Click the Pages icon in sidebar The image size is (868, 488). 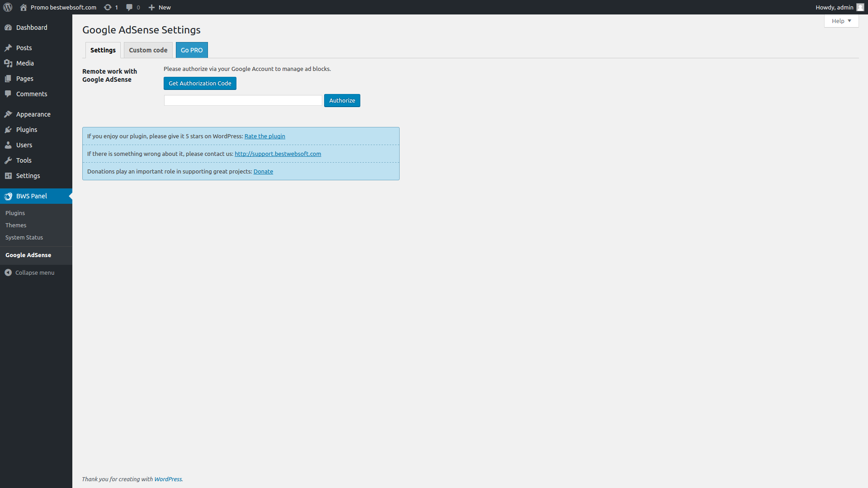tap(8, 79)
